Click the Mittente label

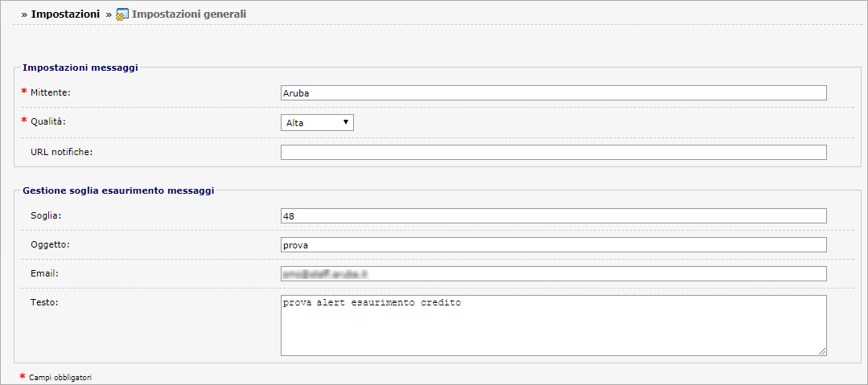point(51,92)
